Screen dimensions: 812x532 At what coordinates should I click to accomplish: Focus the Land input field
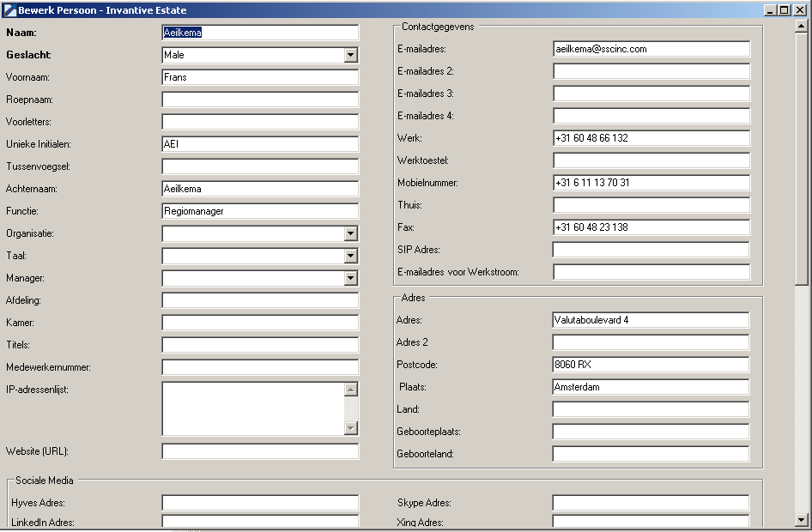pos(651,408)
